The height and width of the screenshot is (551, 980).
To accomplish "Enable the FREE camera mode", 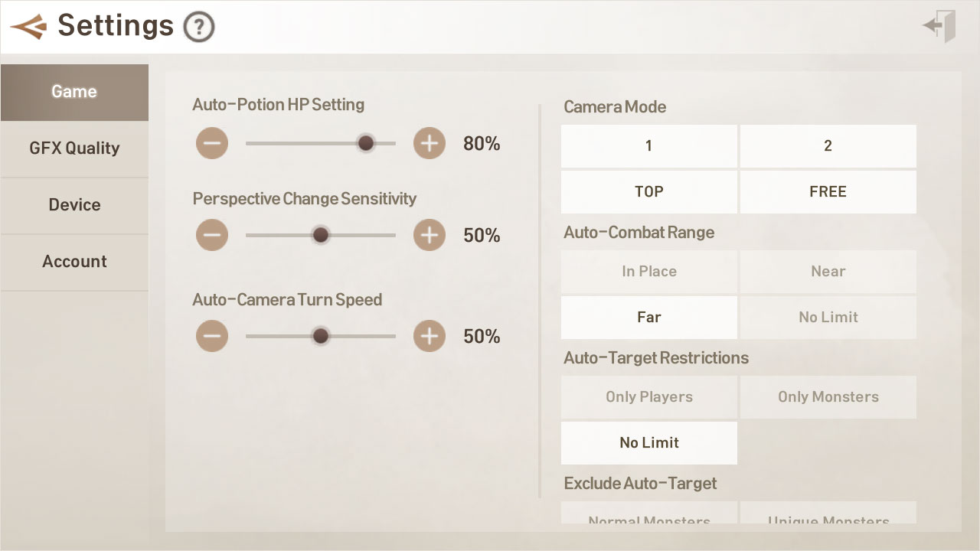I will point(828,192).
